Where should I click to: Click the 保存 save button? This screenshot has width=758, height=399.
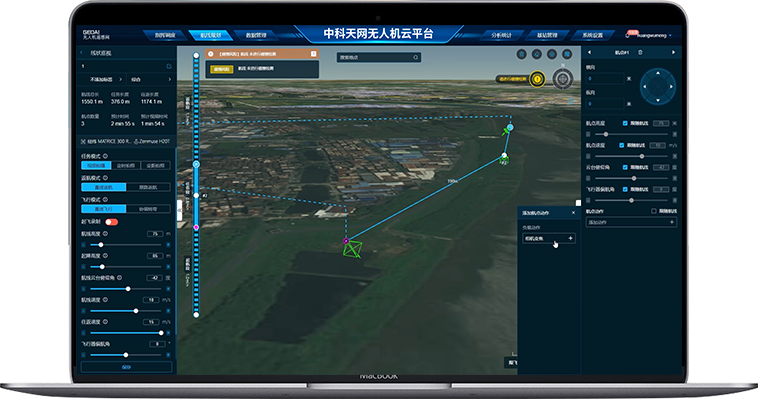click(x=126, y=367)
